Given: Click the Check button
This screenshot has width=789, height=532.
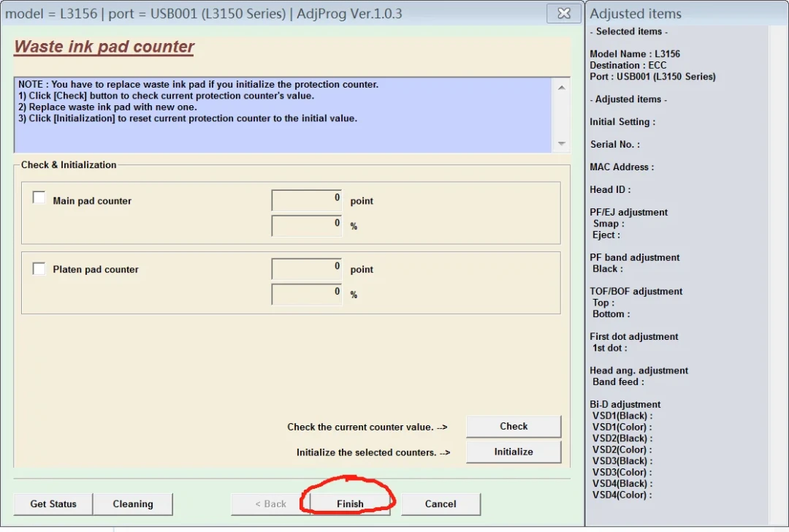Looking at the screenshot, I should click(x=514, y=426).
